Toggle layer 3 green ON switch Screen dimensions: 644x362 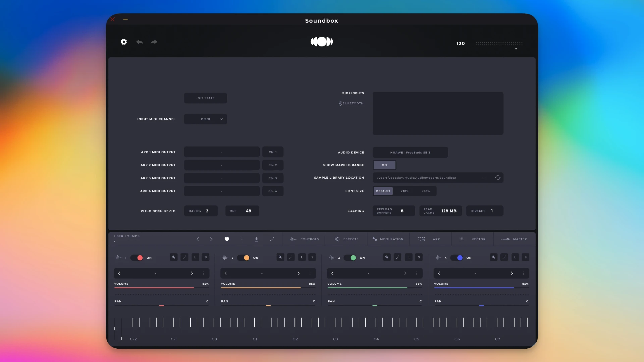(350, 258)
